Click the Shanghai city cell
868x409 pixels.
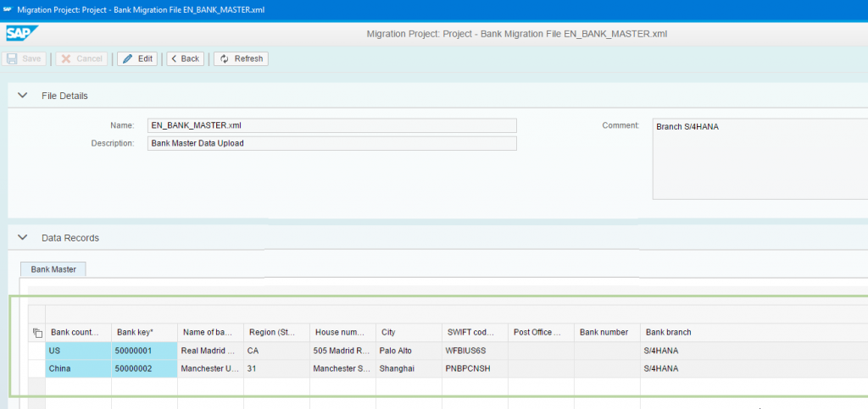(x=409, y=368)
